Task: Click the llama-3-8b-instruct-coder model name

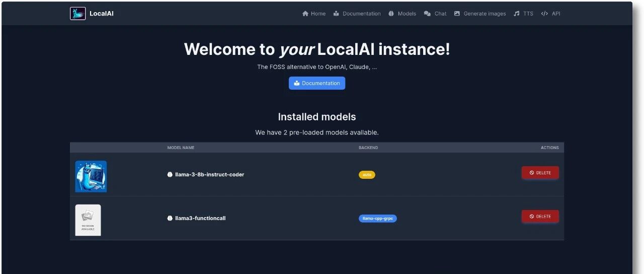Action: pyautogui.click(x=209, y=175)
